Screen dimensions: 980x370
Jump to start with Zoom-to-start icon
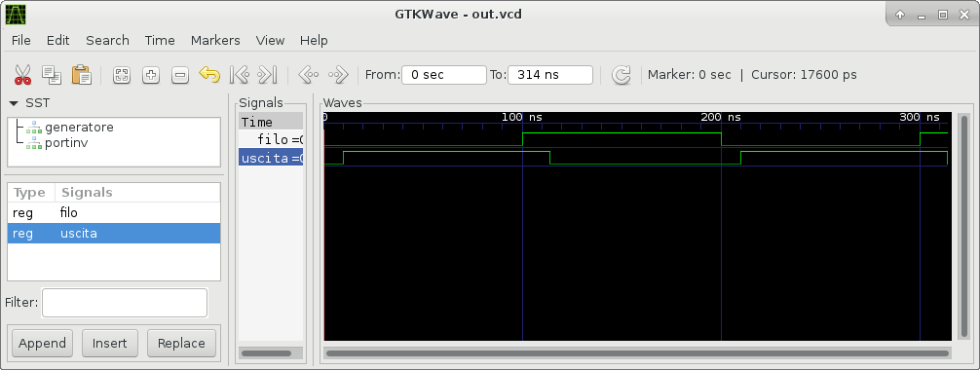point(240,75)
